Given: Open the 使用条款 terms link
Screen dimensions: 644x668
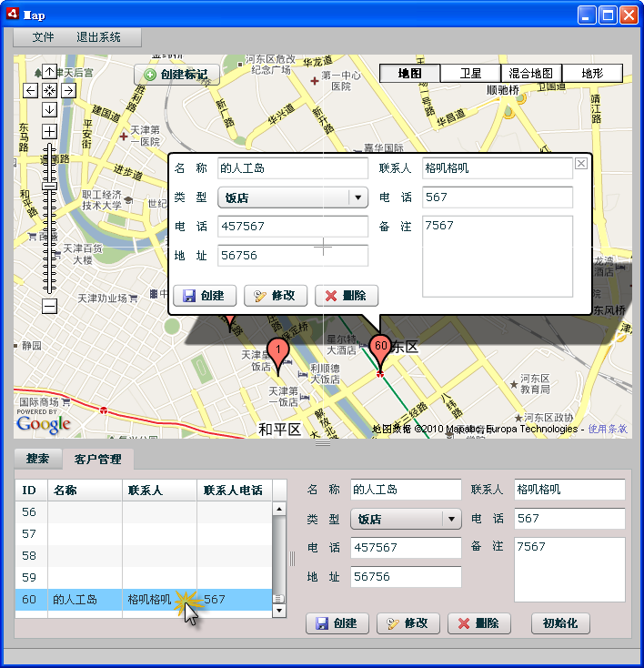Looking at the screenshot, I should [x=608, y=429].
